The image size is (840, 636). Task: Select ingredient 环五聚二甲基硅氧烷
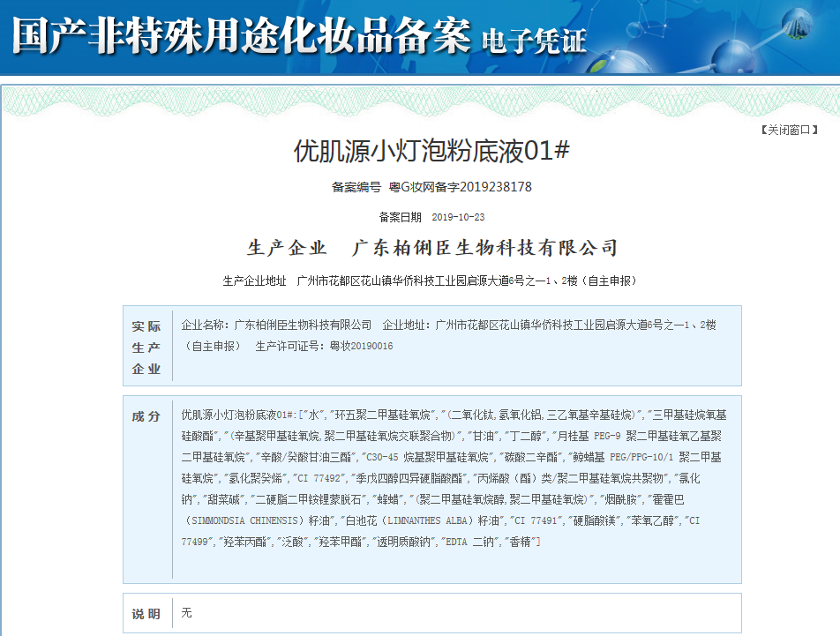coord(383,415)
